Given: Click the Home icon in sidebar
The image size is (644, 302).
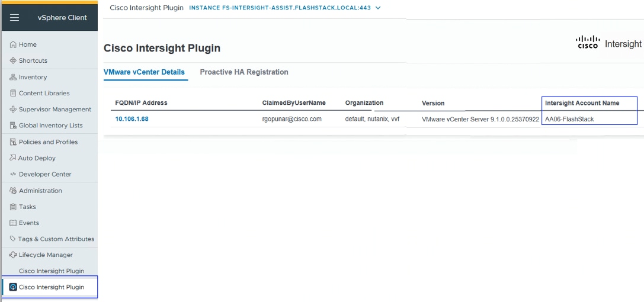Looking at the screenshot, I should [x=13, y=44].
